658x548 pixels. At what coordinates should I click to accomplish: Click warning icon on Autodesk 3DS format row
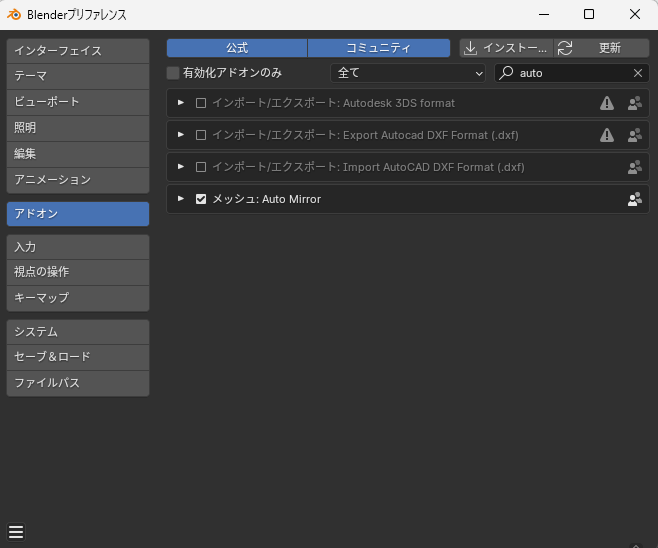click(x=607, y=103)
